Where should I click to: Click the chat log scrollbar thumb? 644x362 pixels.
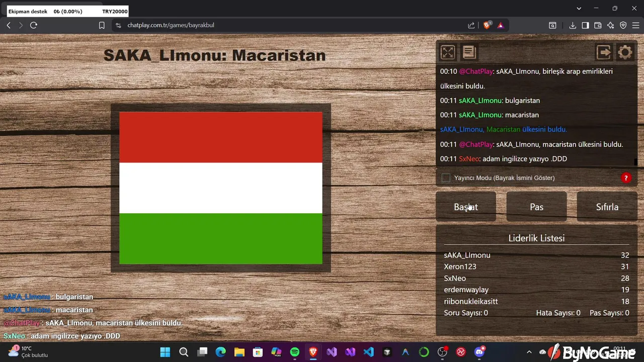635,162
